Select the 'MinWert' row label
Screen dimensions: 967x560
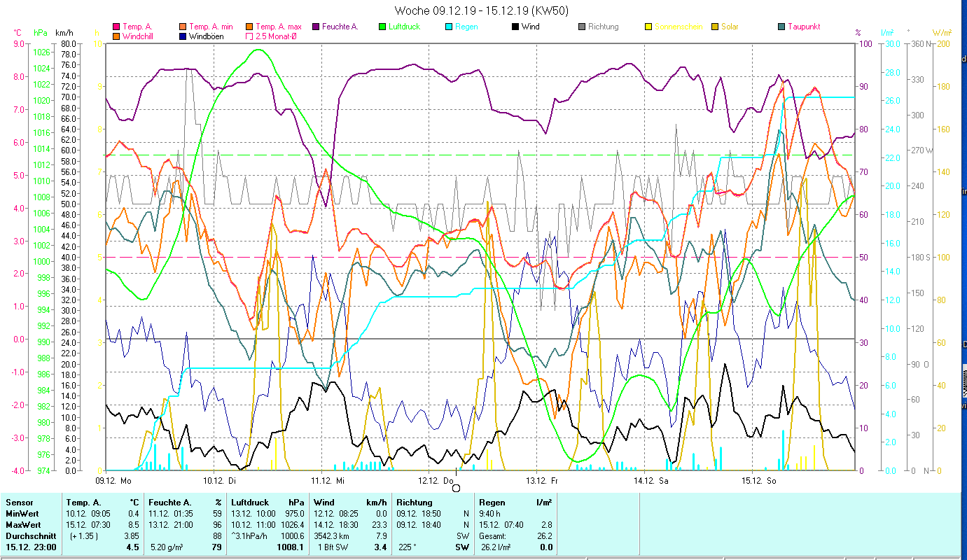(22, 514)
